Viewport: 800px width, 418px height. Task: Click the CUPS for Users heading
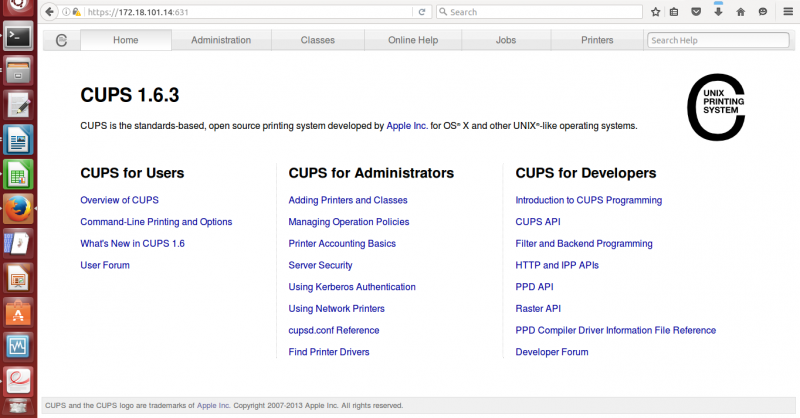coord(132,173)
